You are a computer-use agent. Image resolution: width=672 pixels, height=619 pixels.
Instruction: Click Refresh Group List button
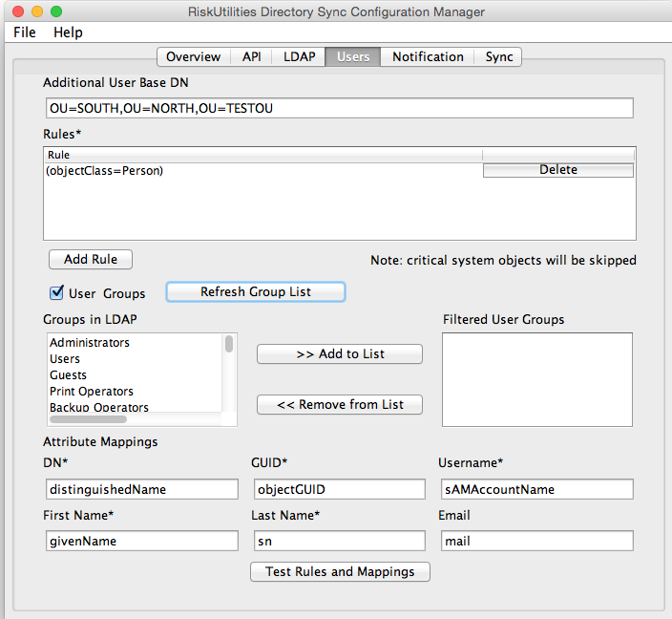256,291
